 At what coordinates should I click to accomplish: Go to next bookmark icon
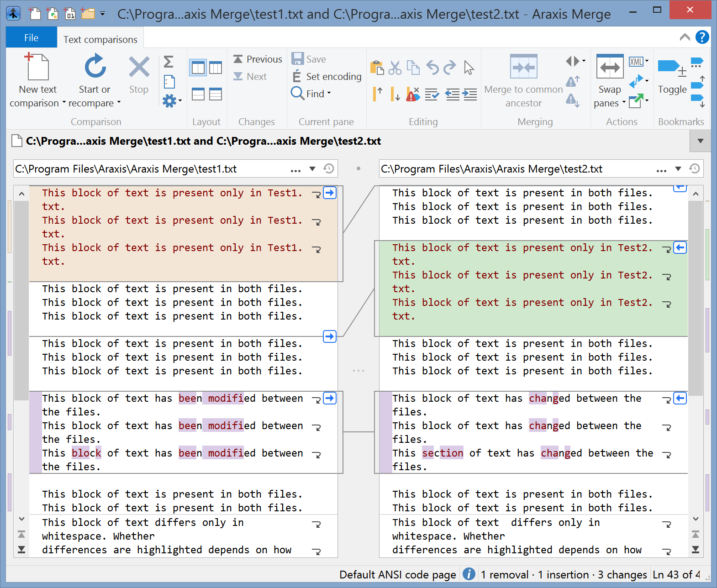(x=698, y=100)
